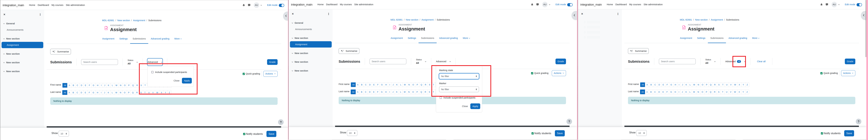This screenshot has width=868, height=140.
Task: Open notifications bell in middle screenshot
Action: click(x=532, y=4)
